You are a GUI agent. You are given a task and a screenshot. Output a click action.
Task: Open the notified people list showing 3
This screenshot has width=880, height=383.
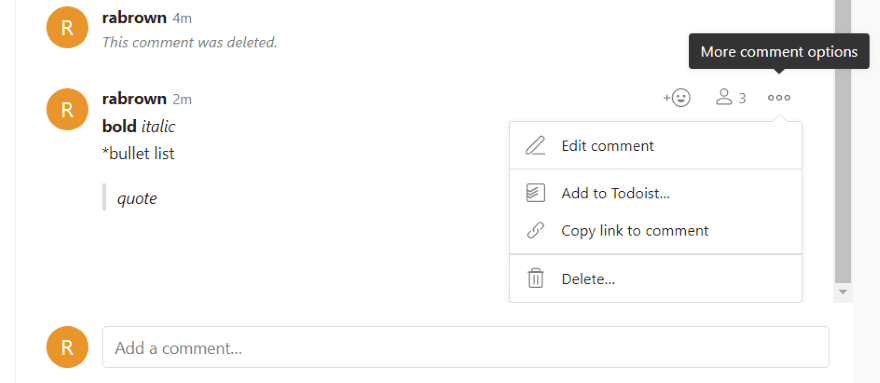click(731, 98)
